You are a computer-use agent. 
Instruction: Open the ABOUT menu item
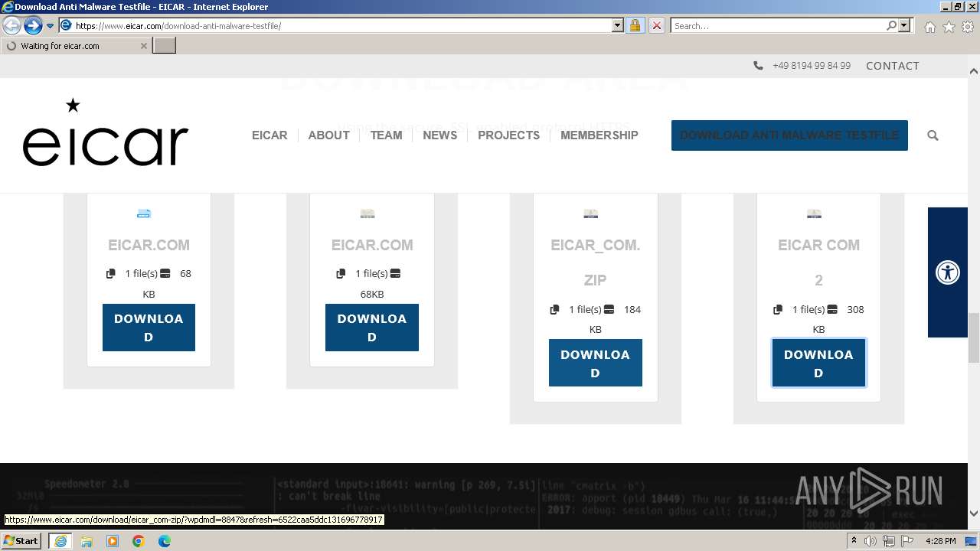(x=328, y=135)
